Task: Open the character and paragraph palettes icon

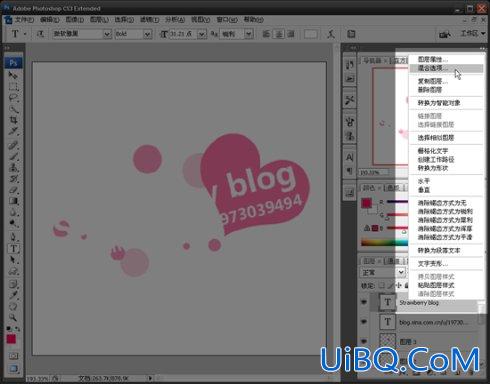Action: (x=351, y=34)
